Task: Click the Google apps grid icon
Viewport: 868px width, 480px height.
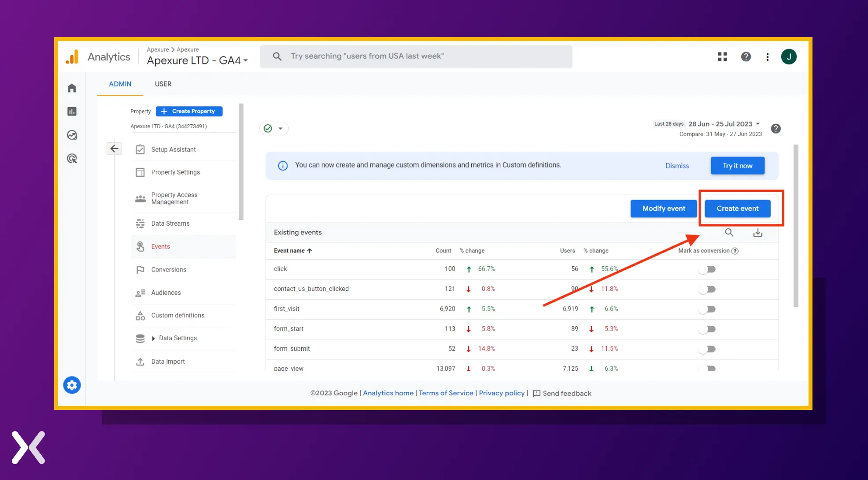Action: click(x=722, y=56)
